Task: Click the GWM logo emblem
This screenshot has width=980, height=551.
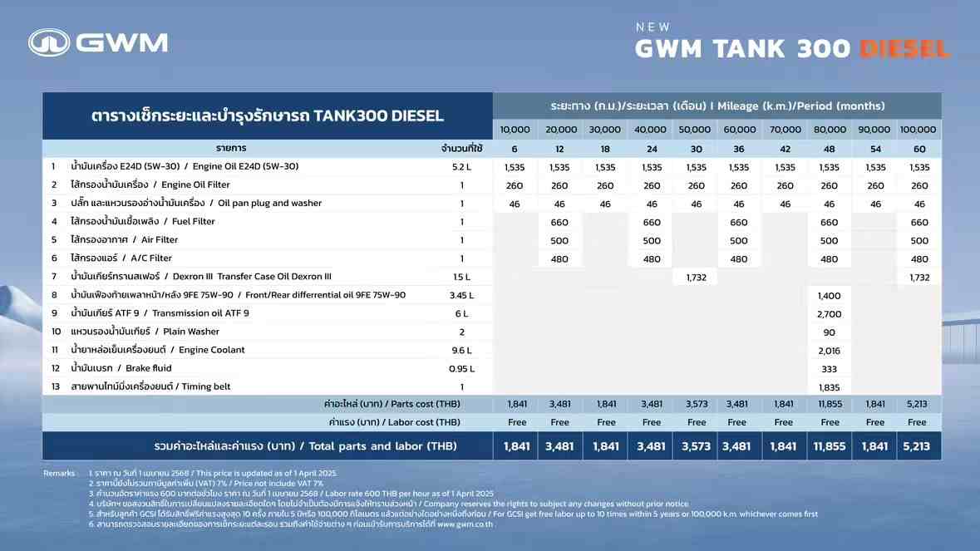Action: coord(49,42)
